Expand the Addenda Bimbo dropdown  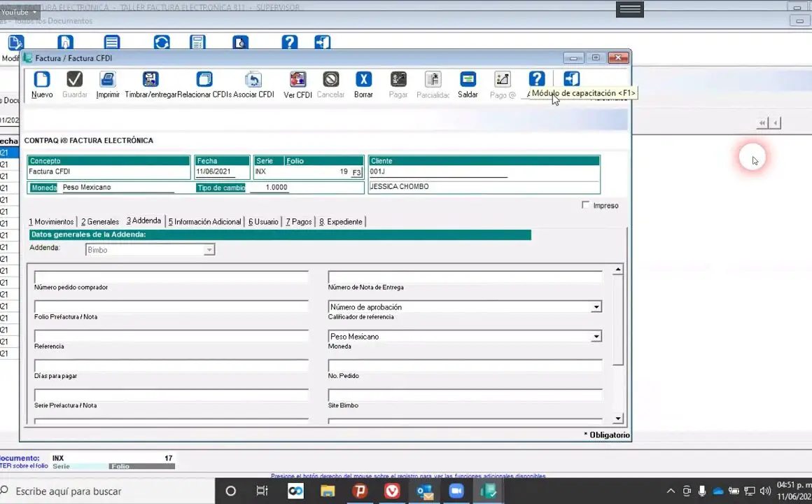(x=209, y=250)
